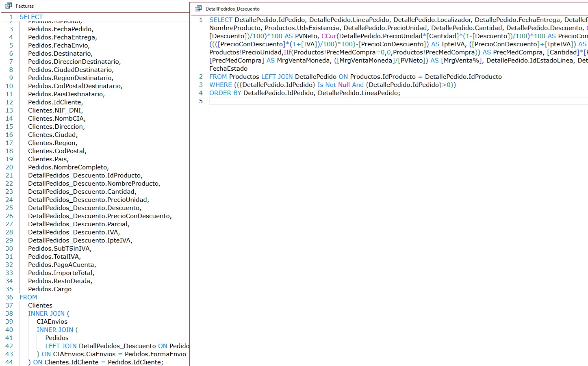The height and width of the screenshot is (366, 588).
Task: Click INNER JOIN on line 40
Action: point(55,329)
